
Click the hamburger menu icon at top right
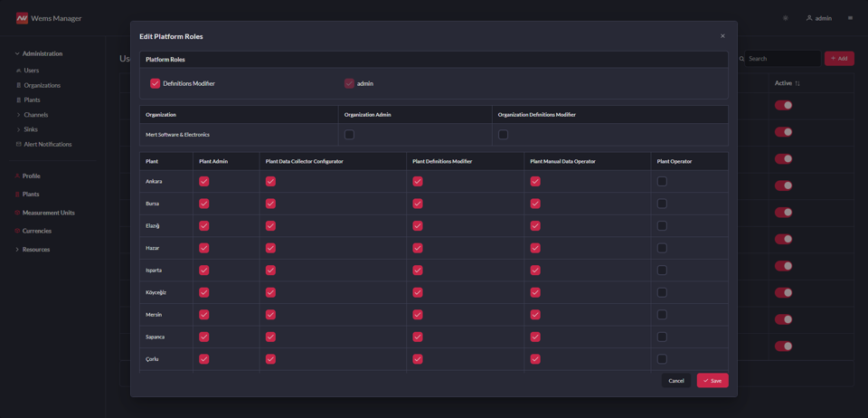click(x=850, y=18)
